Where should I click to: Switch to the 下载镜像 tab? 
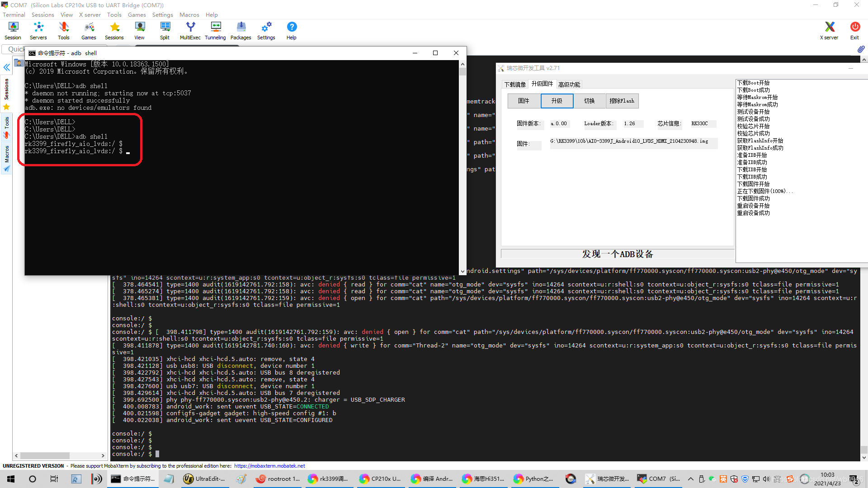pyautogui.click(x=515, y=84)
